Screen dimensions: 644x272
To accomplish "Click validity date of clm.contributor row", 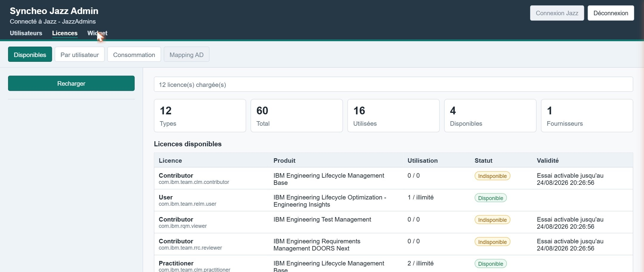I will coord(570,179).
